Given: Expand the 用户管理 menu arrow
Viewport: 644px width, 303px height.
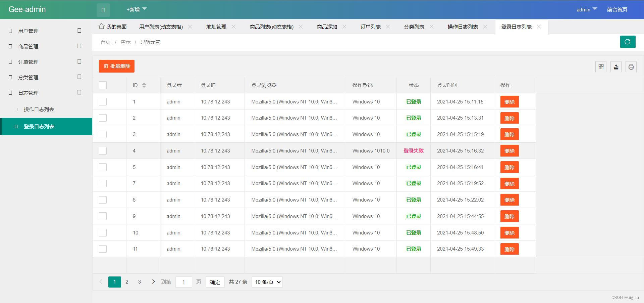Looking at the screenshot, I should [79, 31].
